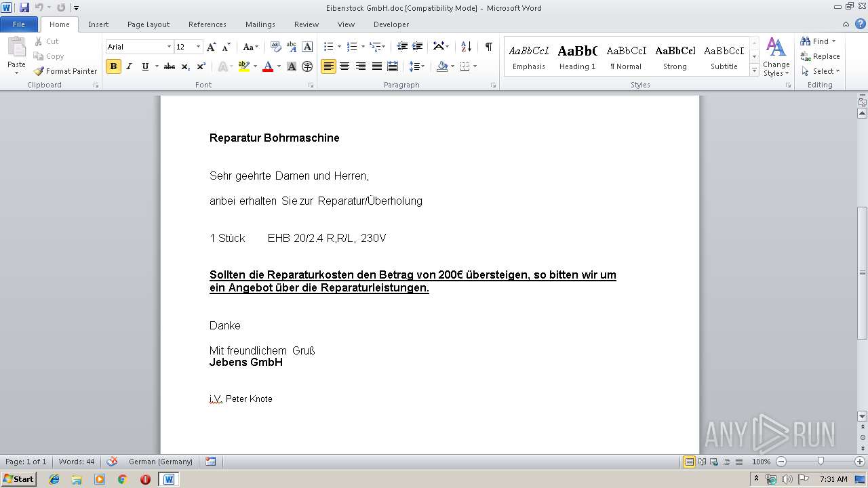The height and width of the screenshot is (488, 868).
Task: Open the Borders dropdown arrow
Action: click(475, 66)
